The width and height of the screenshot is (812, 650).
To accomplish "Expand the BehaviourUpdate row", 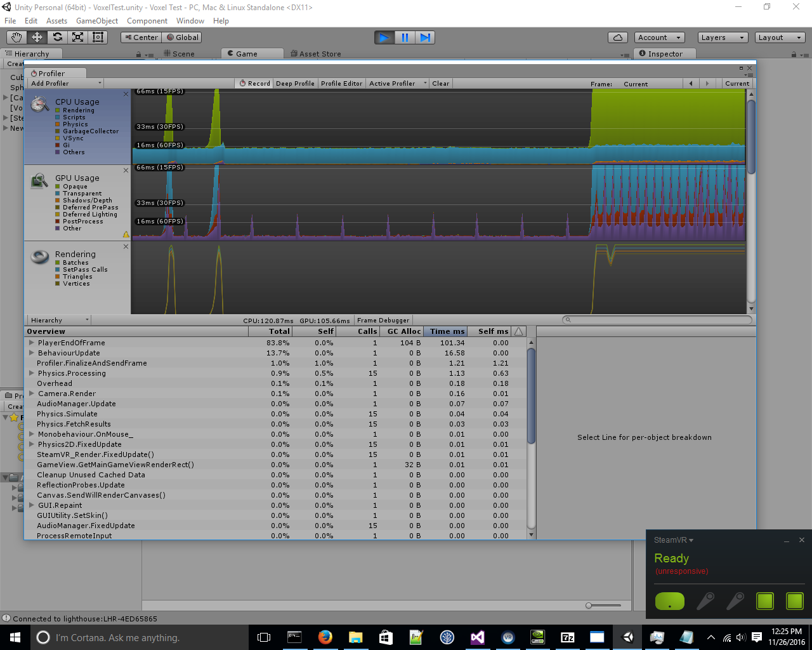I will click(31, 353).
